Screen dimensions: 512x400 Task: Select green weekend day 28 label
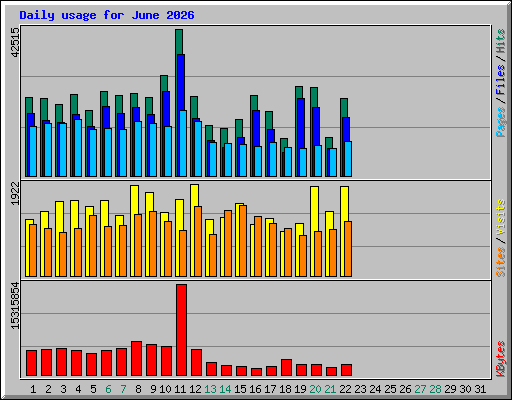(x=435, y=389)
